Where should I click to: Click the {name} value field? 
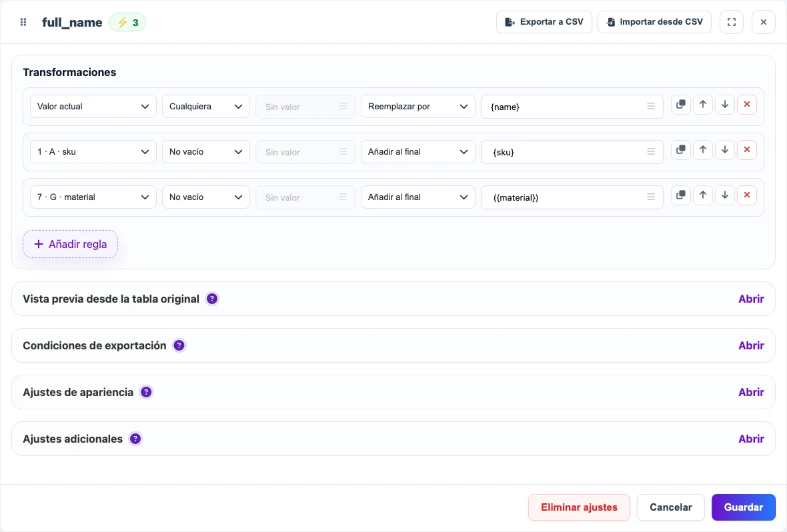tap(572, 107)
